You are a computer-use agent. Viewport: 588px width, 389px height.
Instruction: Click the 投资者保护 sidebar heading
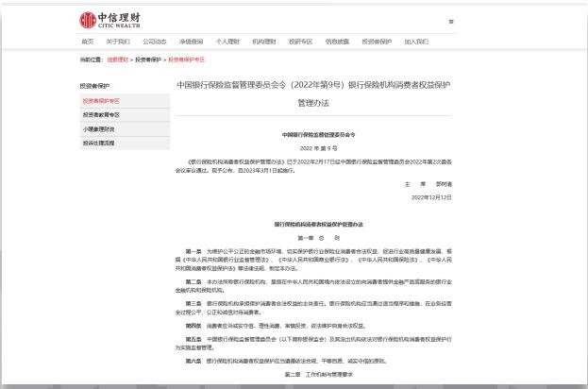pos(95,85)
